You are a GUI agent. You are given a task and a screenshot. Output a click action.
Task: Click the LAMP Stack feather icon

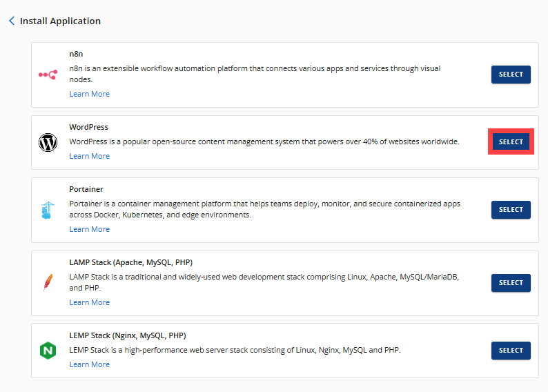click(x=48, y=283)
